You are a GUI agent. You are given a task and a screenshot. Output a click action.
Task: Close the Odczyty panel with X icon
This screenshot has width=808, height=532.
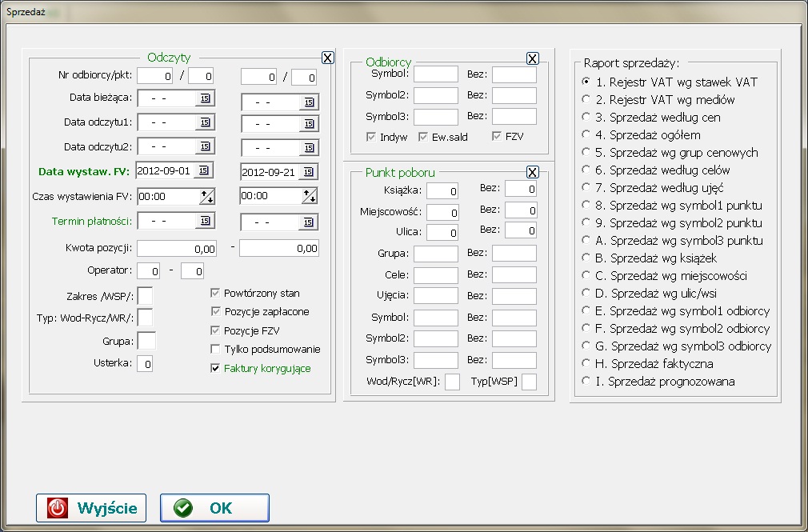[327, 58]
